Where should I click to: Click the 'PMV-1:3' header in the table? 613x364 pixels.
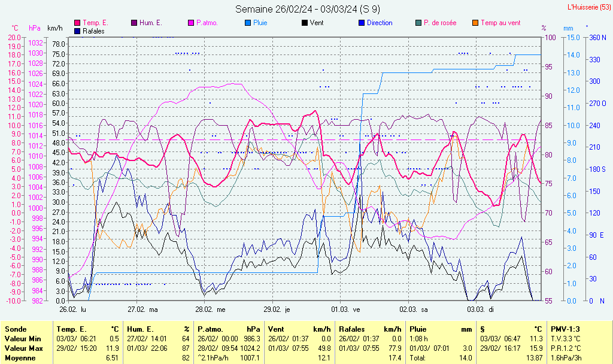pos(565,329)
